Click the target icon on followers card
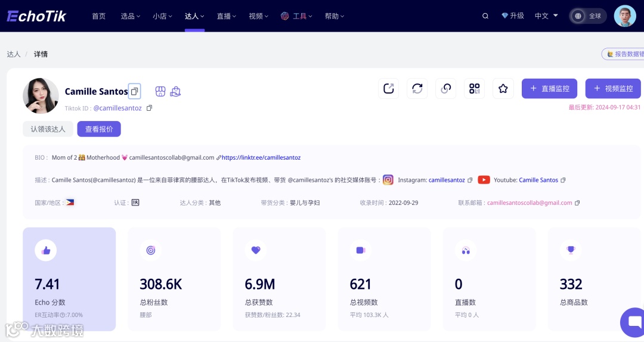The height and width of the screenshot is (342, 644). coord(151,250)
